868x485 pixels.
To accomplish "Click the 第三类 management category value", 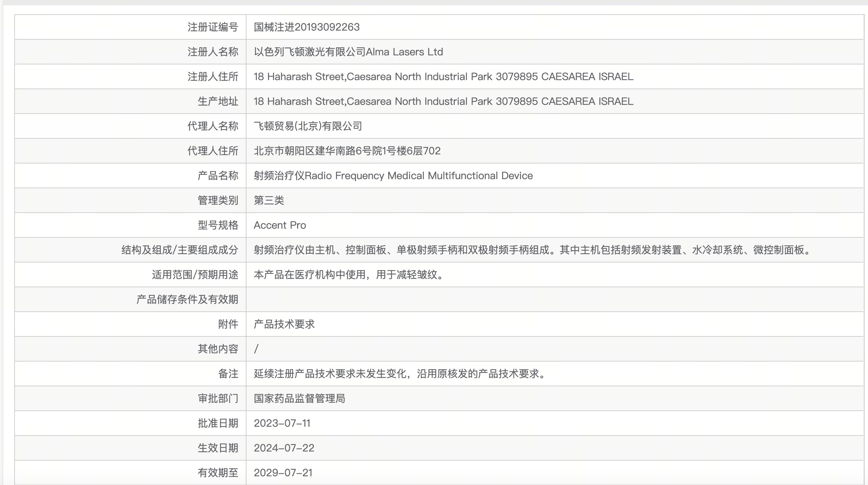I will 269,200.
